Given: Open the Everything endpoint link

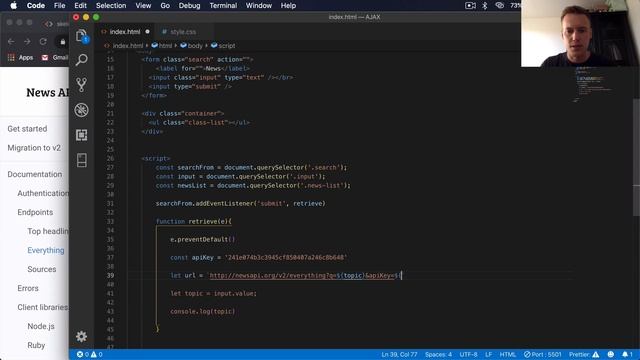Looking at the screenshot, I should pyautogui.click(x=46, y=250).
